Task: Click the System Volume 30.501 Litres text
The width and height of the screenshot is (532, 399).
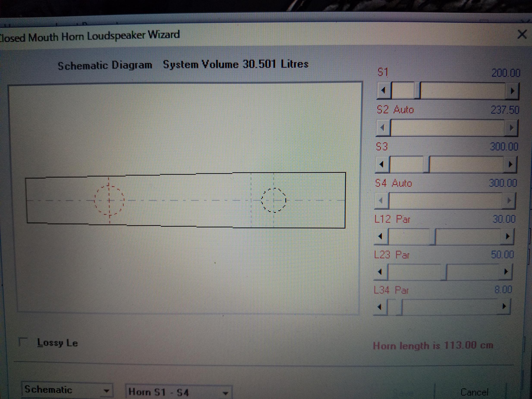Action: (x=236, y=64)
